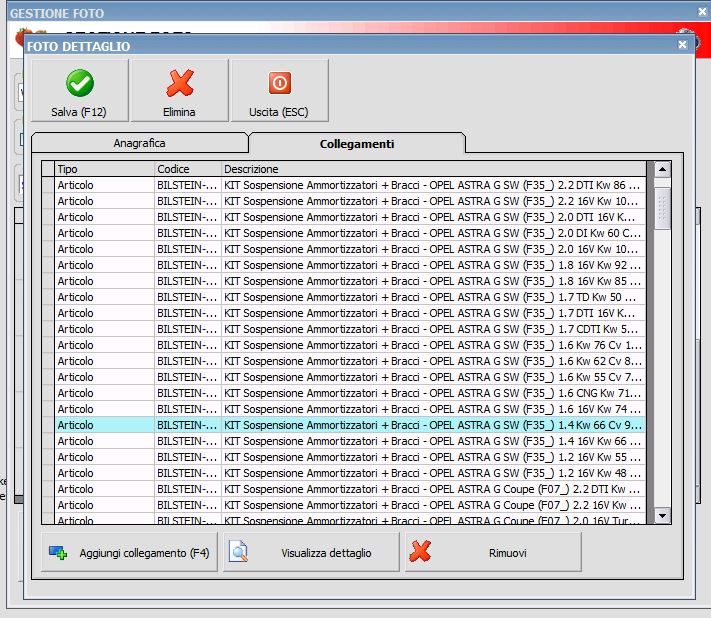Switch to the Anagrafica tab
Image resolution: width=711 pixels, height=618 pixels.
click(x=140, y=143)
